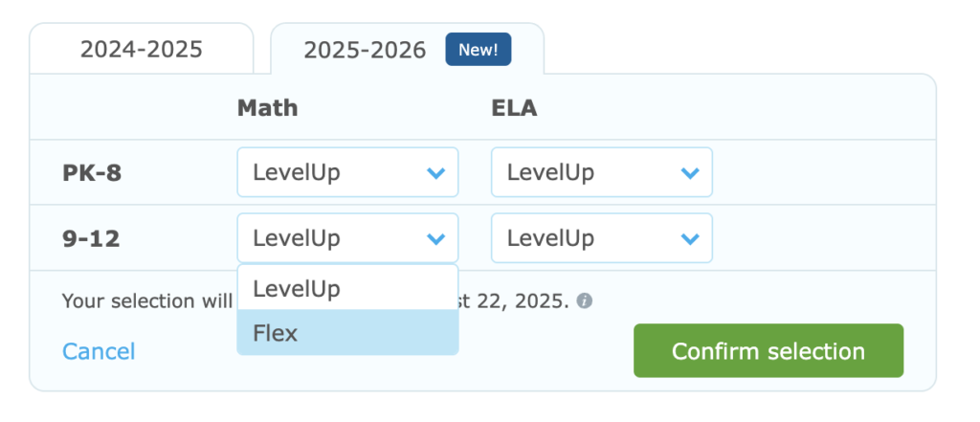Click the ELA column header
This screenshot has height=422, width=980.
pyautogui.click(x=514, y=107)
